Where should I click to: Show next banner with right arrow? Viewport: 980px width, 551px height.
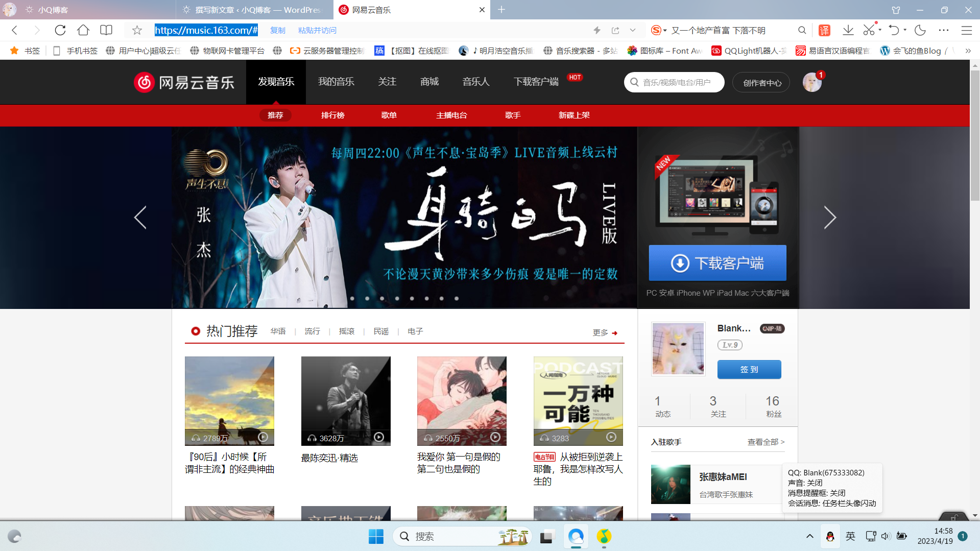pos(830,218)
